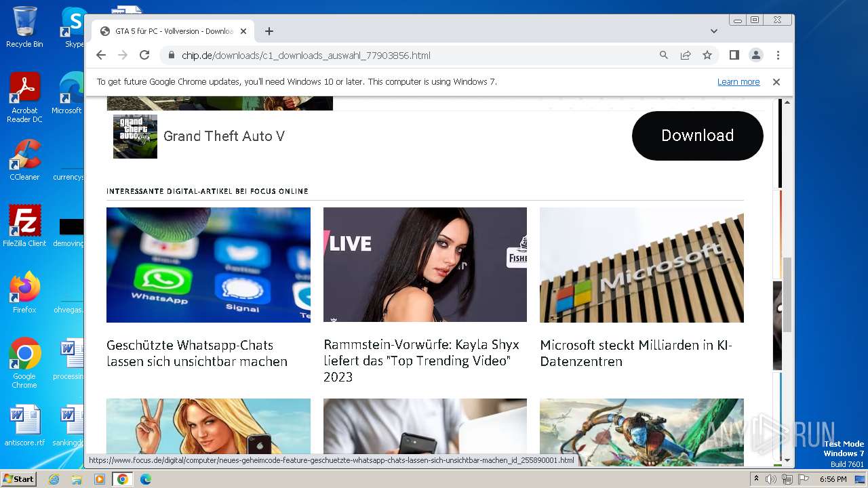
Task: Open Acrobat Reader DC desktop icon
Action: pyautogui.click(x=24, y=98)
